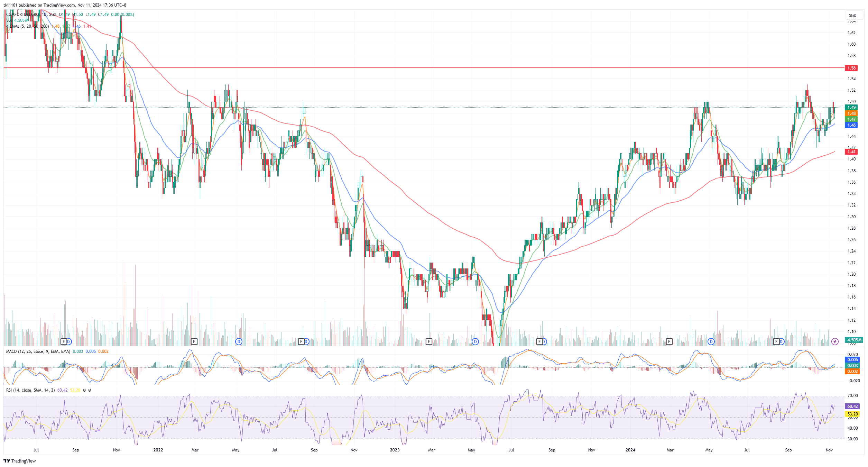This screenshot has width=868, height=467.
Task: Select the COMFORTDELGRO, 1D, SGX symbol legend
Action: [x=31, y=15]
